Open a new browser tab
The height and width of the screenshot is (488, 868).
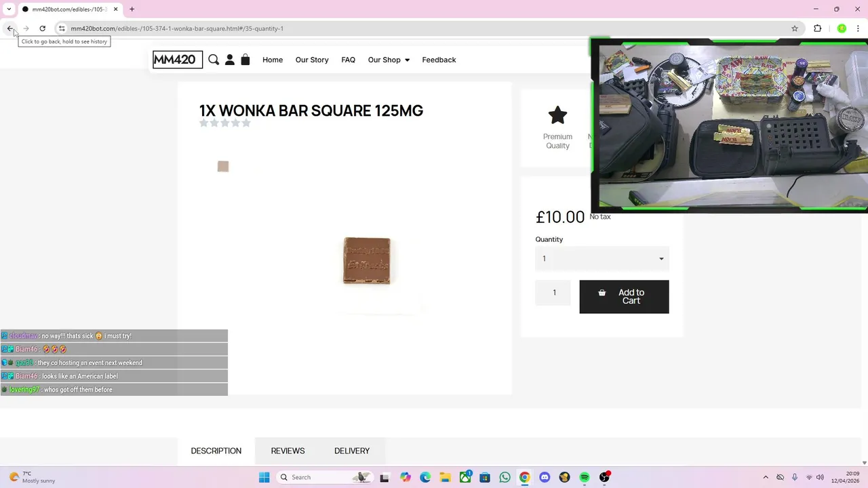point(132,9)
